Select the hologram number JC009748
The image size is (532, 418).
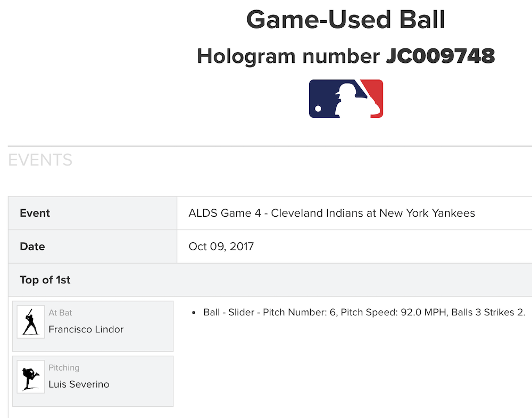coord(440,56)
